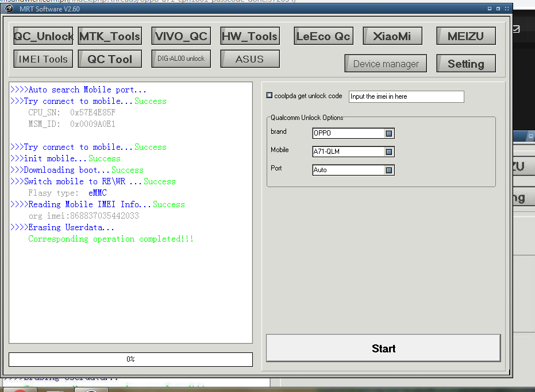Open the Setting panel
Viewport: 535px width, 392px height.
tap(466, 63)
